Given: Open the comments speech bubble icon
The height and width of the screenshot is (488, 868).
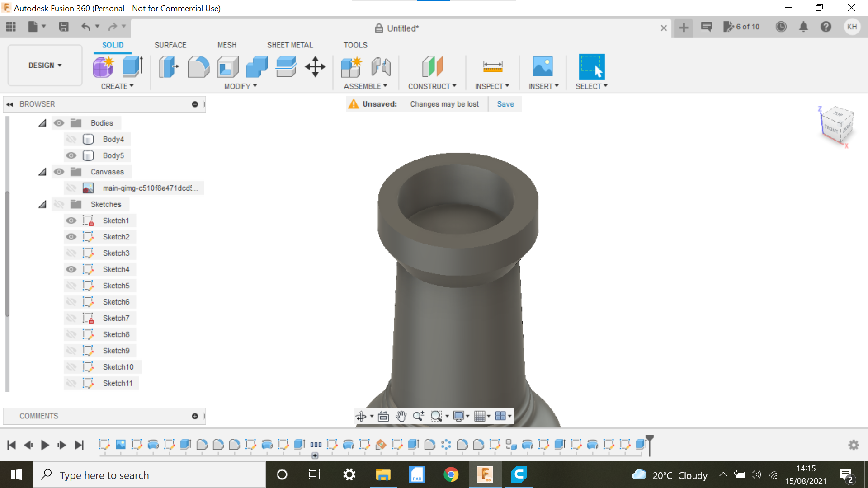Looking at the screenshot, I should (707, 27).
